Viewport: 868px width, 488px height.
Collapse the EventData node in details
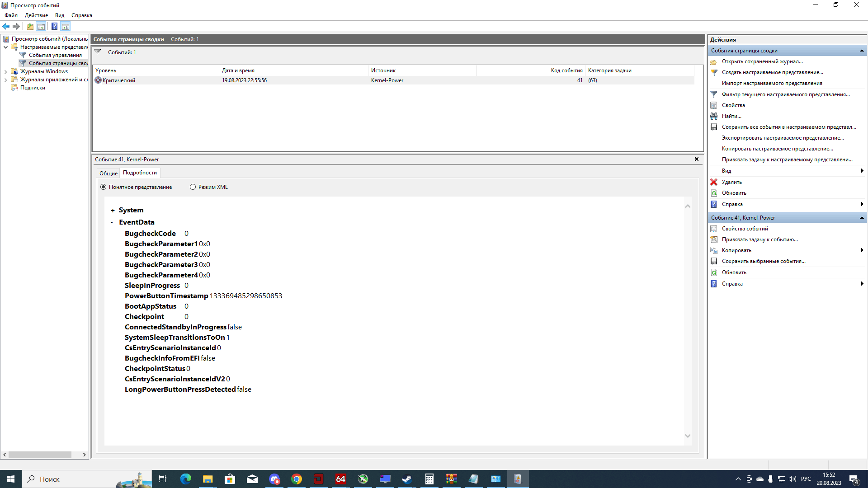(112, 222)
